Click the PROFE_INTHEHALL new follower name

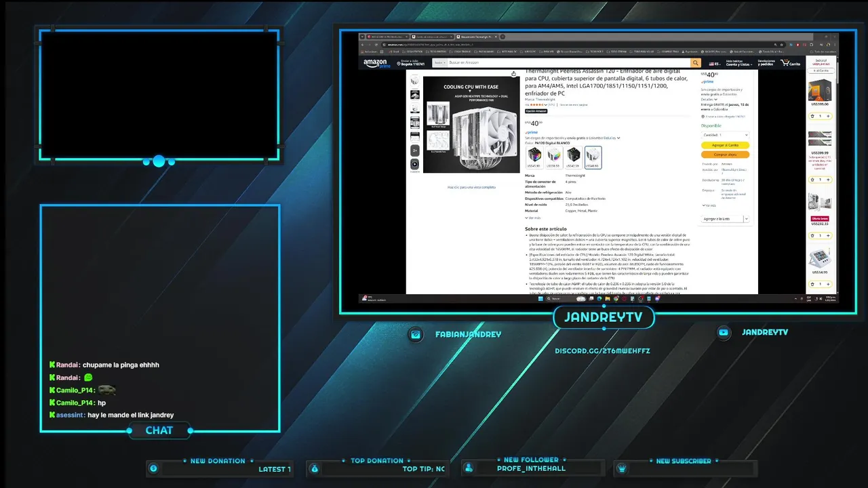click(531, 468)
